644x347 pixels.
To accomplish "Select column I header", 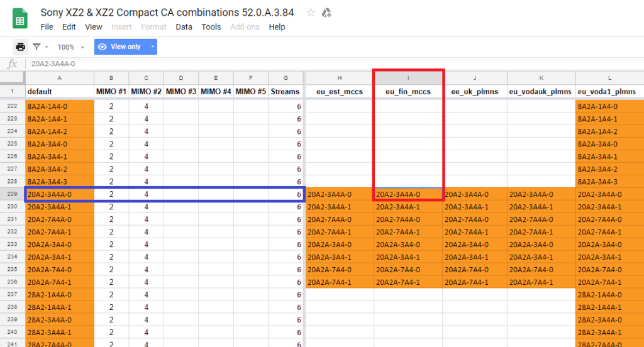I will [408, 78].
